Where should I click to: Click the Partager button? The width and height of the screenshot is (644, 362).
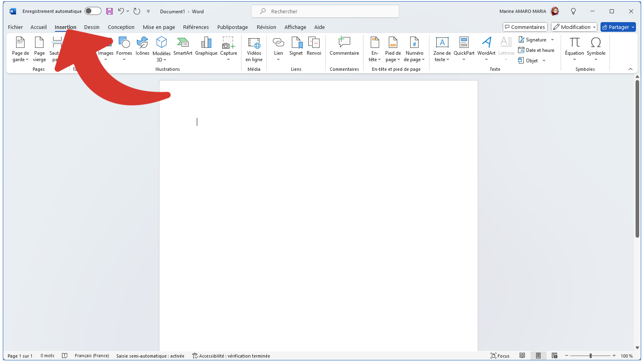(x=618, y=27)
